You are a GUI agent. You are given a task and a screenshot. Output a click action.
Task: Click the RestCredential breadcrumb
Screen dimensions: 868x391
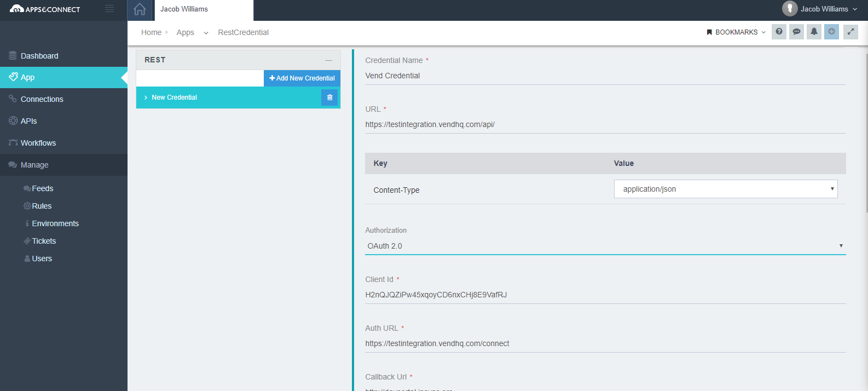tap(243, 32)
